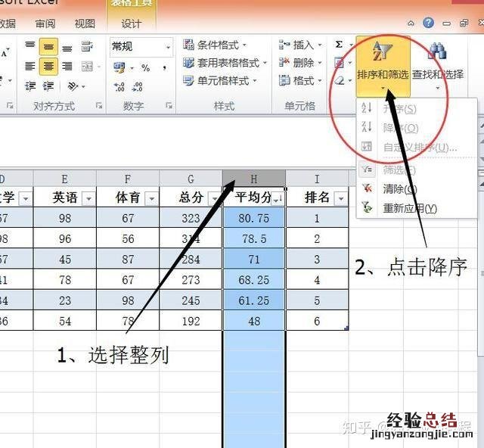
Task: Open 套用表格格式 gallery
Action: (x=225, y=63)
